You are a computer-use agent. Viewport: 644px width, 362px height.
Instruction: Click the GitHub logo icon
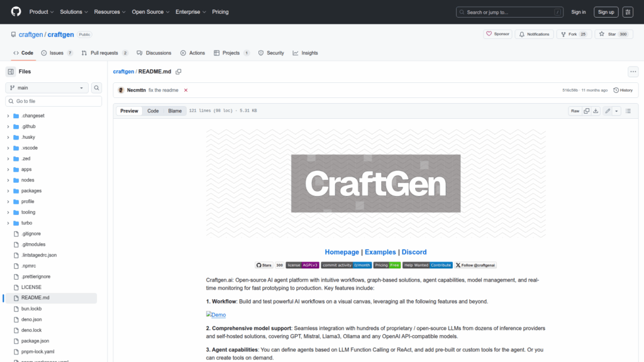pyautogui.click(x=16, y=12)
